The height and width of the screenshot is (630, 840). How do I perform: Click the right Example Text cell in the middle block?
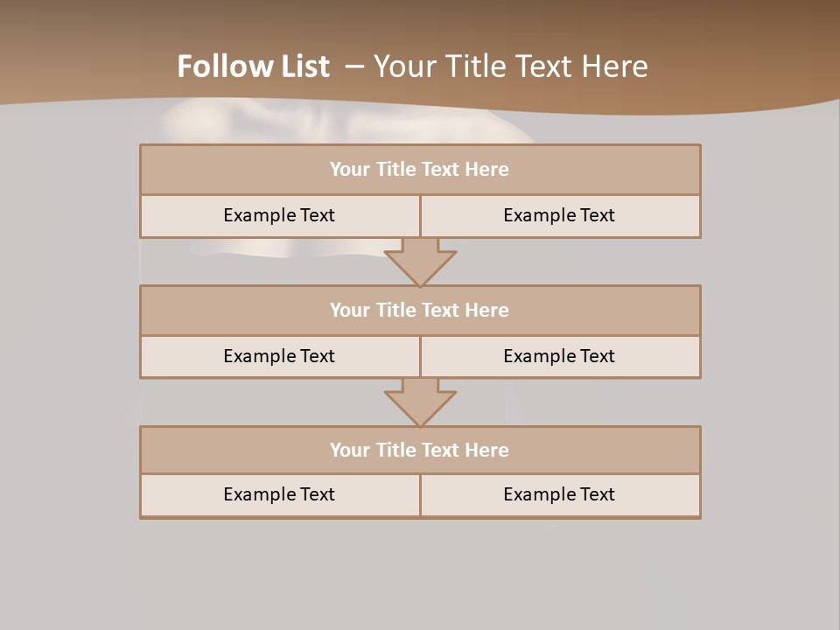[560, 357]
